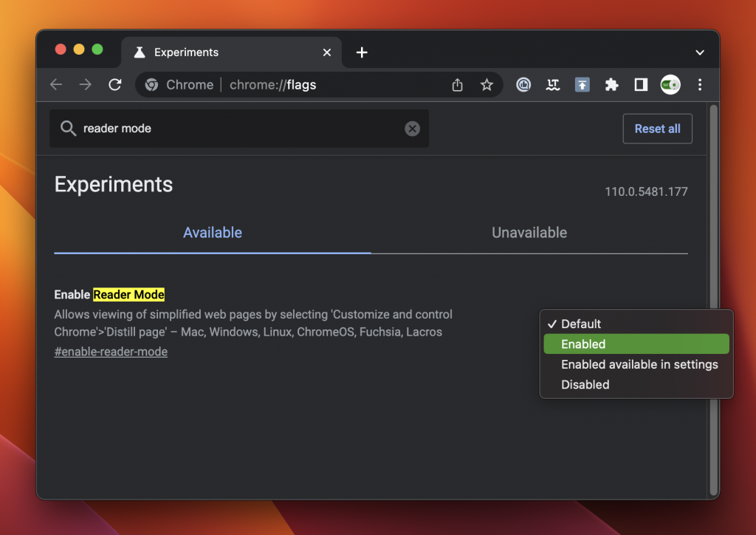Select Enabled available in settings option

tap(636, 364)
